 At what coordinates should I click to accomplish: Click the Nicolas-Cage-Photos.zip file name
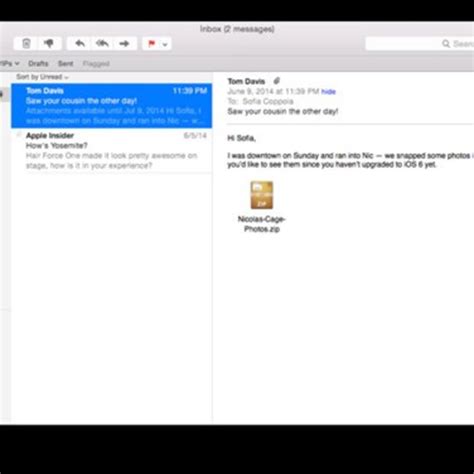(x=262, y=224)
